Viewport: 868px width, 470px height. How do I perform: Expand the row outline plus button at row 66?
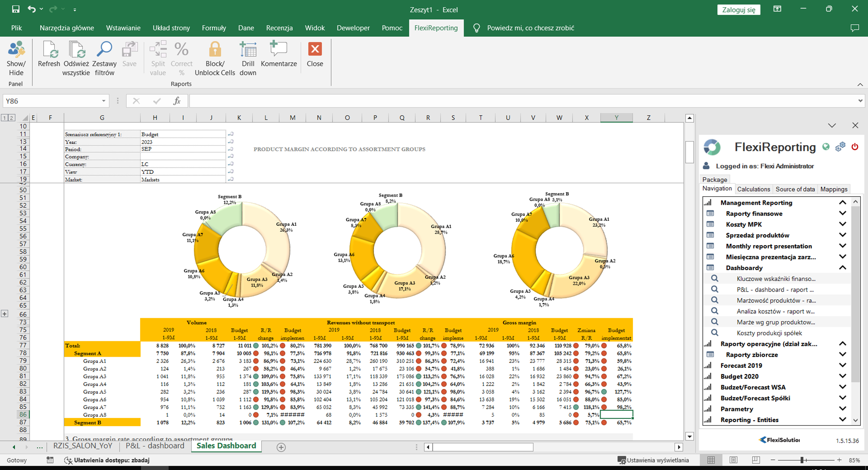4,314
